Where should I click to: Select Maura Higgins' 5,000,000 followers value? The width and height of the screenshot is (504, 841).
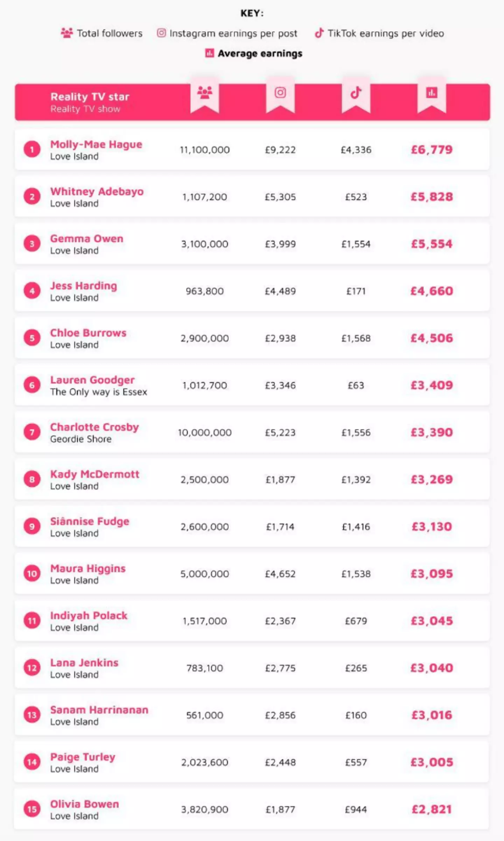point(205,574)
